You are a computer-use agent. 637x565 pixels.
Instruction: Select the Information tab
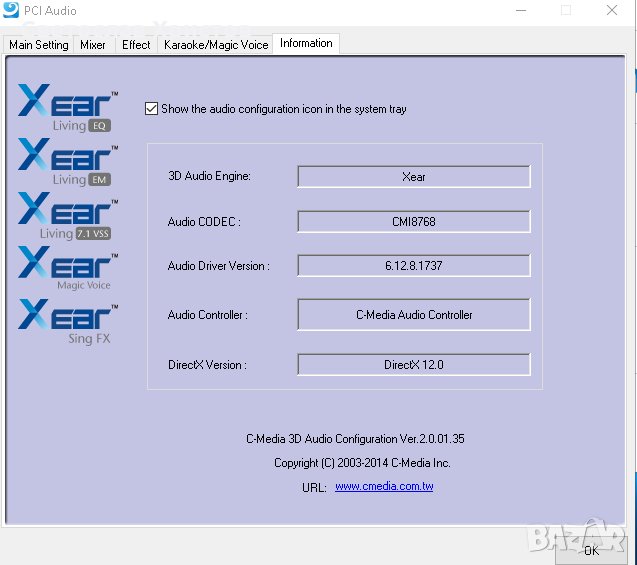click(306, 44)
